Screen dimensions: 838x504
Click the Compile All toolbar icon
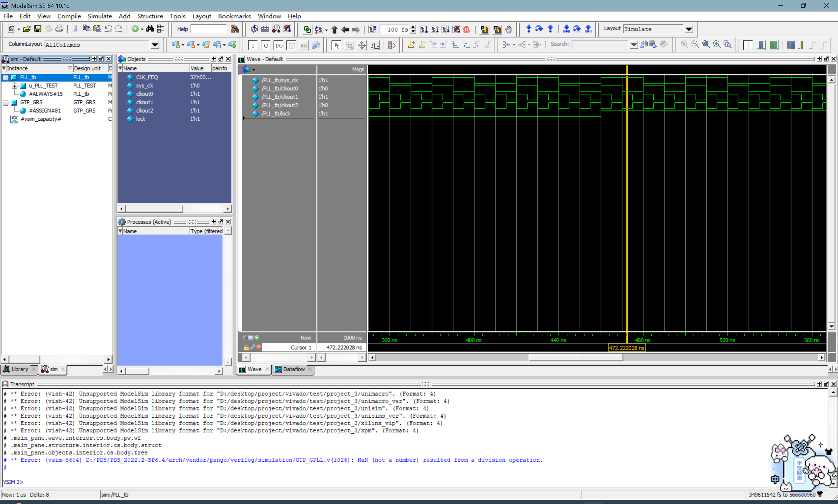click(265, 29)
